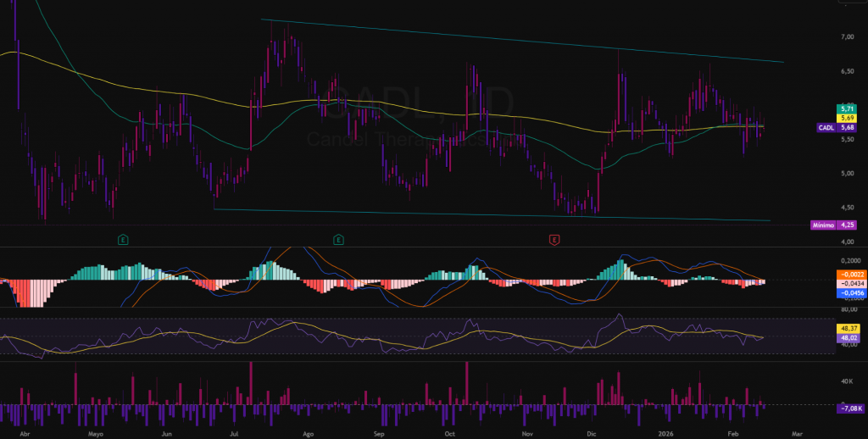
Task: Click the −7,08K volume value label
Action: click(x=851, y=408)
